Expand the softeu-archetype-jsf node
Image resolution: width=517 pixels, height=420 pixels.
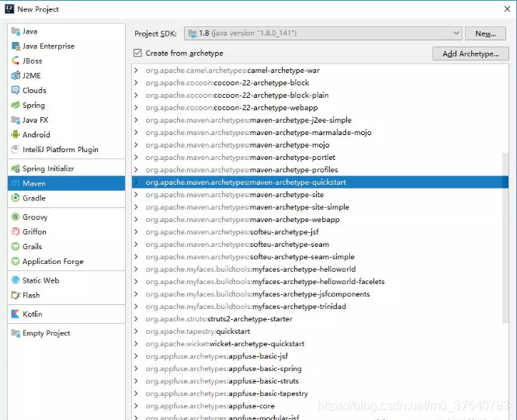click(x=136, y=232)
